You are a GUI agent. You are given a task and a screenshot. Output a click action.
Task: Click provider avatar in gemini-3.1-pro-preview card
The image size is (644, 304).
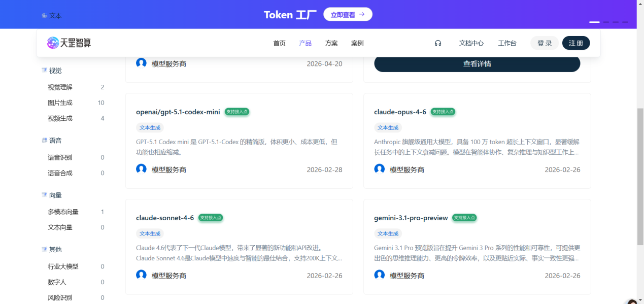coord(379,275)
